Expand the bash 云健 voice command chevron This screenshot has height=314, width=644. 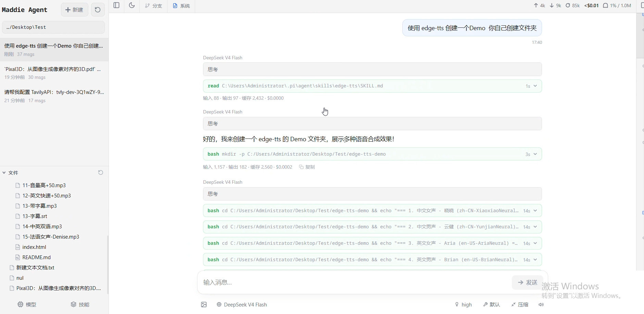coord(535,227)
